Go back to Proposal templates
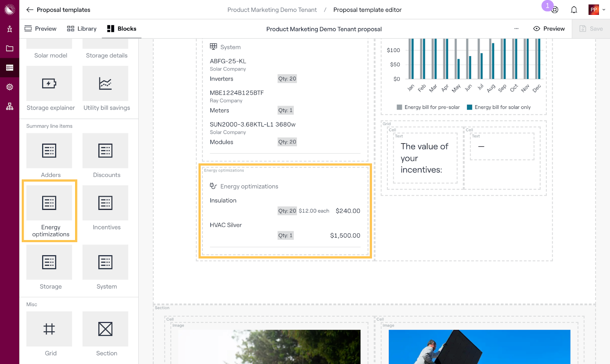The height and width of the screenshot is (364, 610). tap(58, 10)
